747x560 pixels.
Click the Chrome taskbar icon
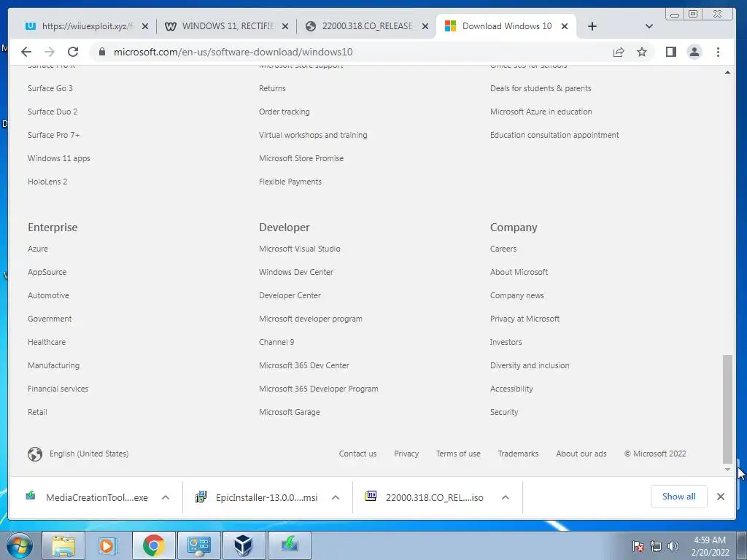click(153, 545)
